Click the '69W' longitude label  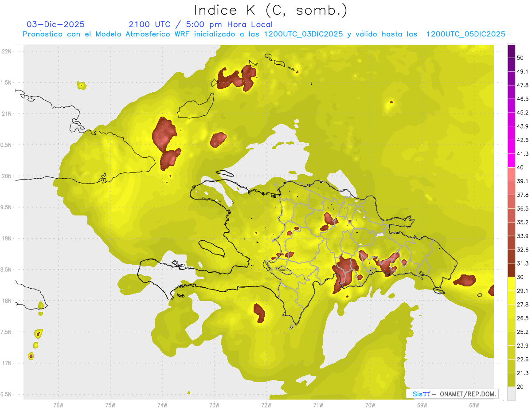point(422,405)
